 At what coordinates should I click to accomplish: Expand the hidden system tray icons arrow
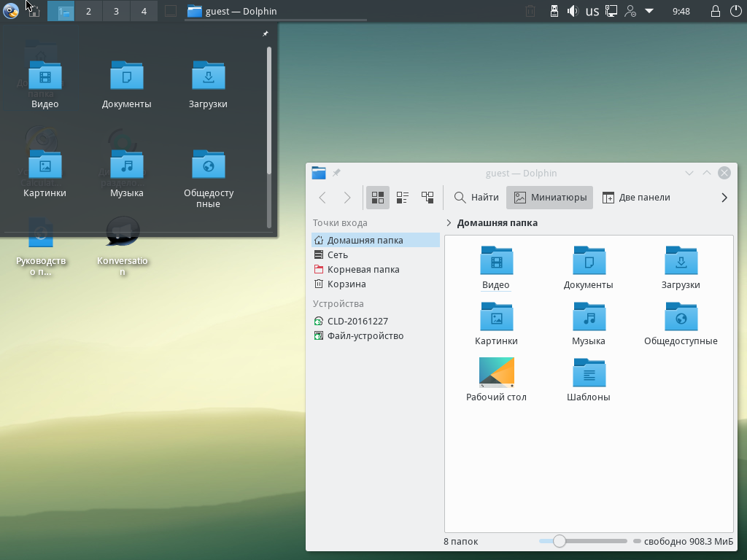tap(649, 11)
